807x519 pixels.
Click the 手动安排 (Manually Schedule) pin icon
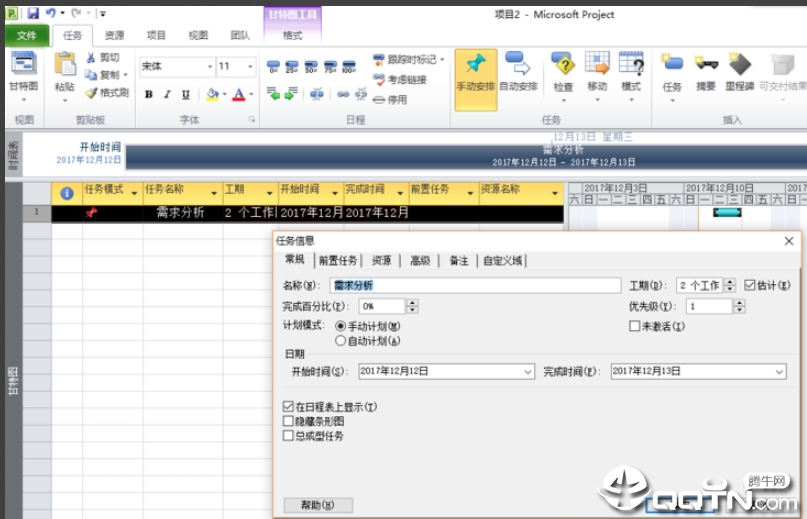click(x=475, y=66)
